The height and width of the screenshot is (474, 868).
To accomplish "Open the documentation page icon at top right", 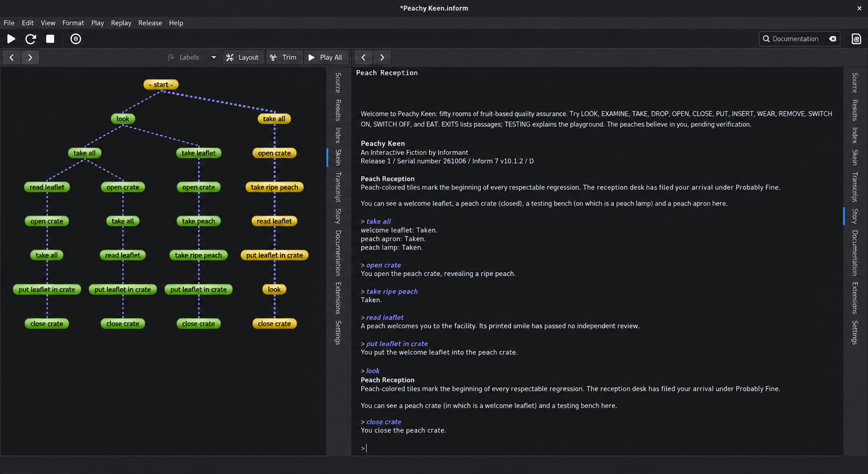I will point(856,39).
